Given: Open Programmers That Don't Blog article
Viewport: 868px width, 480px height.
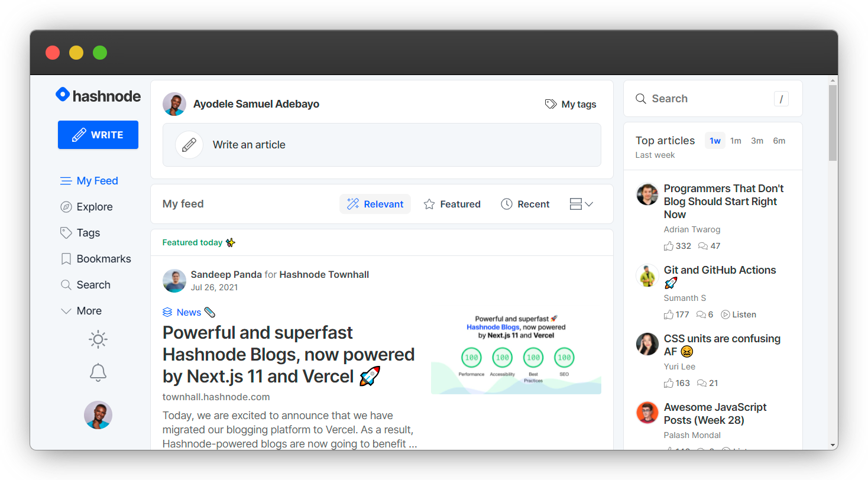Looking at the screenshot, I should (724, 202).
